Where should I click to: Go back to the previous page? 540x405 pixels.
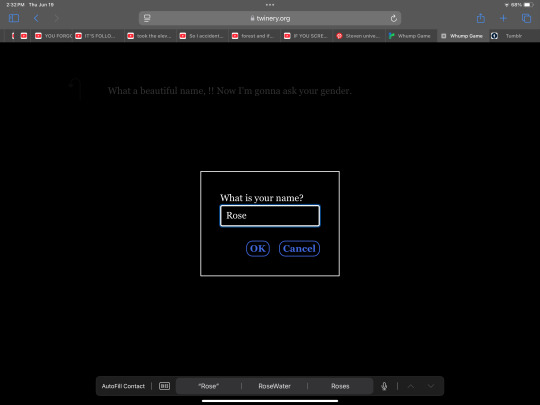(x=36, y=18)
